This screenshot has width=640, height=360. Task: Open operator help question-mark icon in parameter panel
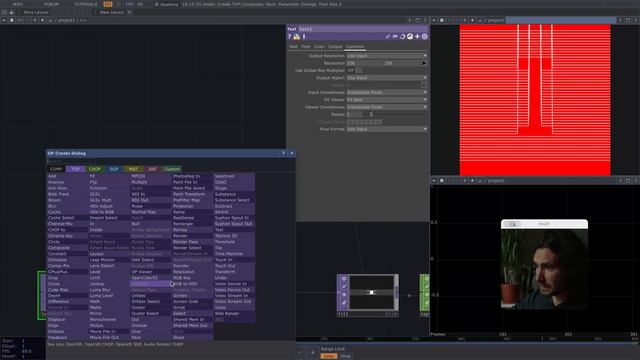[289, 37]
